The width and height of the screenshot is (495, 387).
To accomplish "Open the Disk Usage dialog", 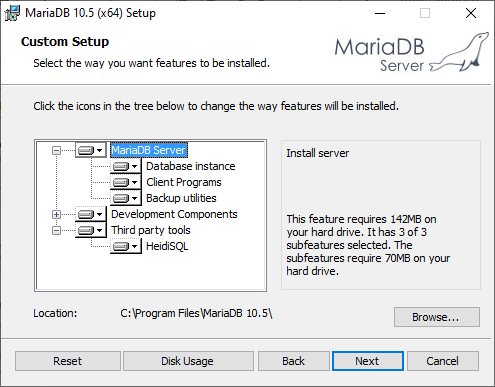I will 188,361.
